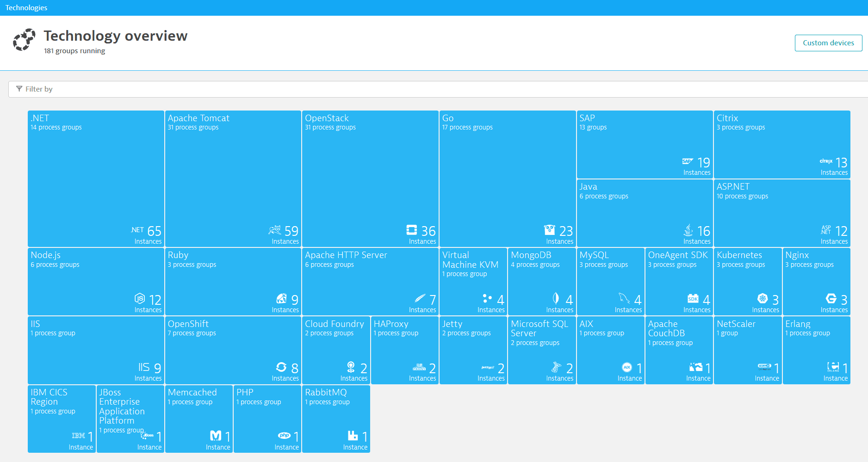Click the MongoDB leaf icon
Screen dimensions: 868x462
[x=556, y=298]
